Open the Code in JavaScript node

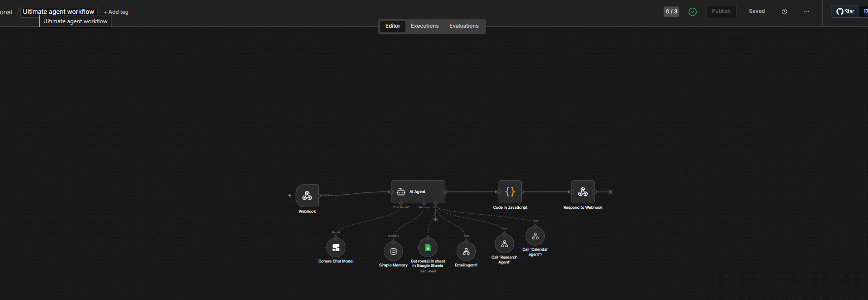[x=510, y=192]
